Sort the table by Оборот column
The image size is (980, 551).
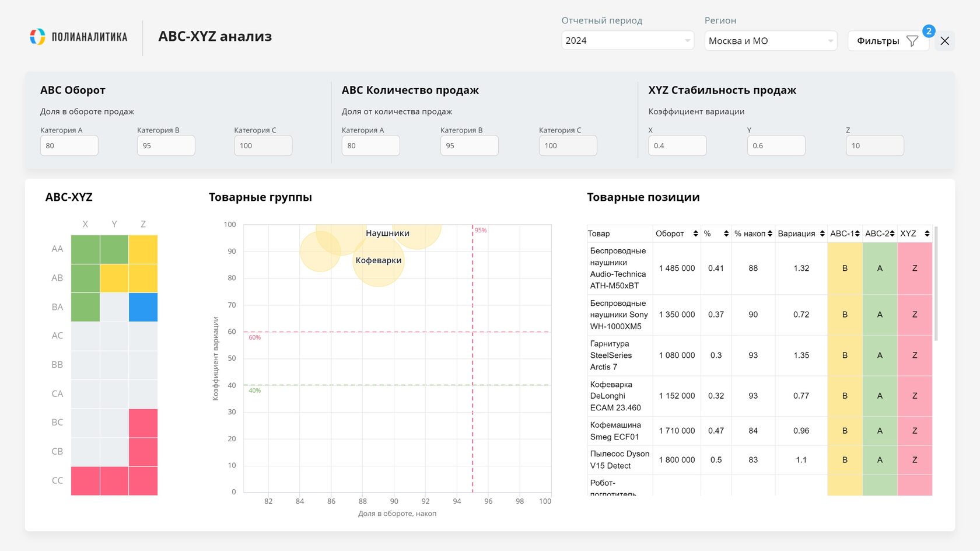[695, 233]
